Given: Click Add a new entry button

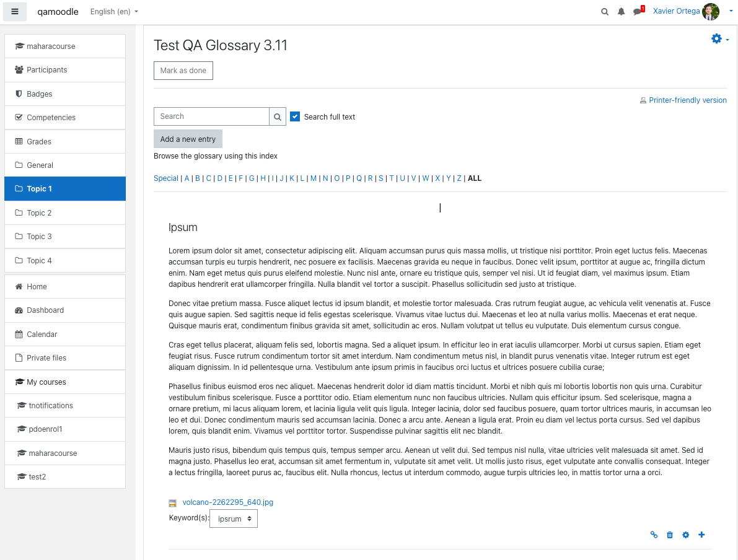Looking at the screenshot, I should pyautogui.click(x=188, y=139).
